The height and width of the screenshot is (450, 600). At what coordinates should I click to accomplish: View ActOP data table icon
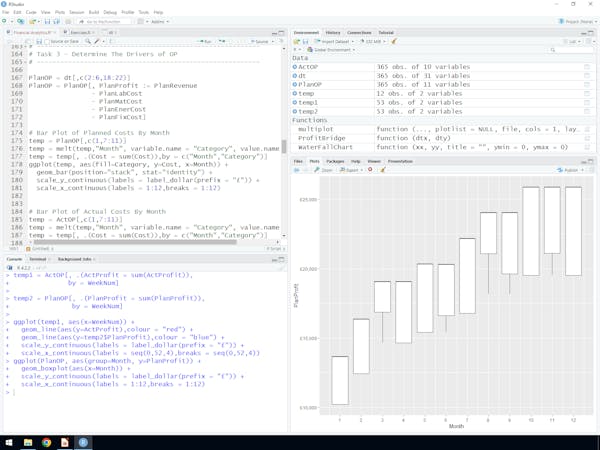point(587,67)
